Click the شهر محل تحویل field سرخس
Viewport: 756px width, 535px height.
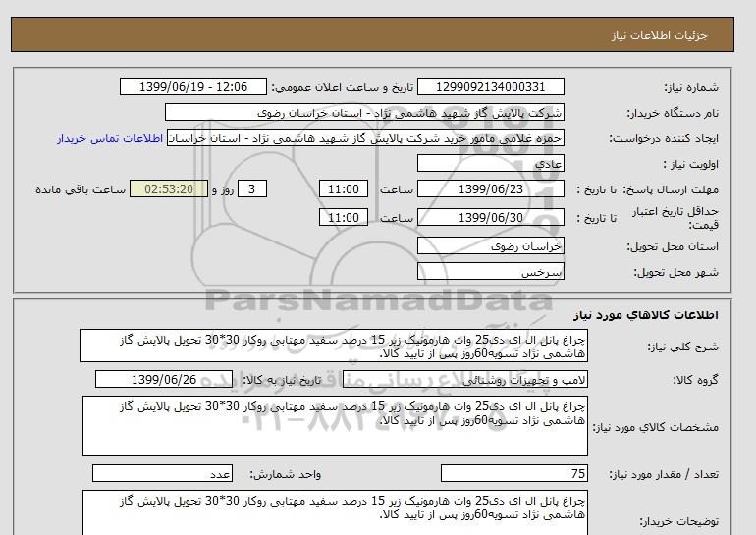pyautogui.click(x=491, y=271)
